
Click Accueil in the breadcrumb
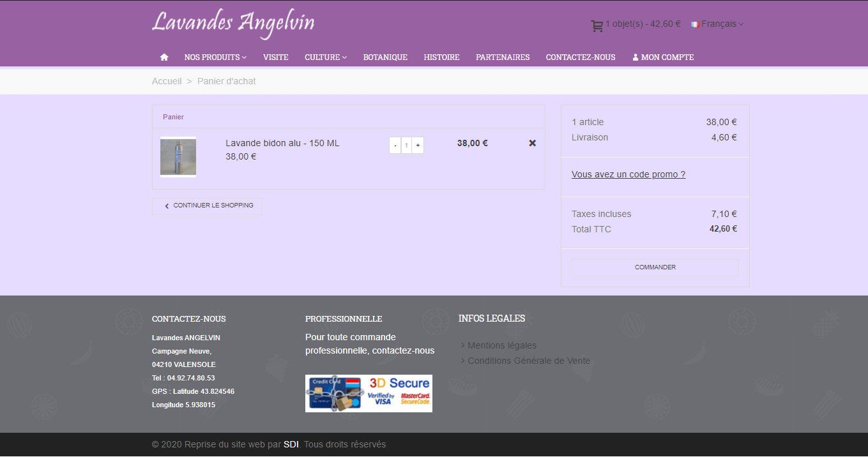point(167,81)
